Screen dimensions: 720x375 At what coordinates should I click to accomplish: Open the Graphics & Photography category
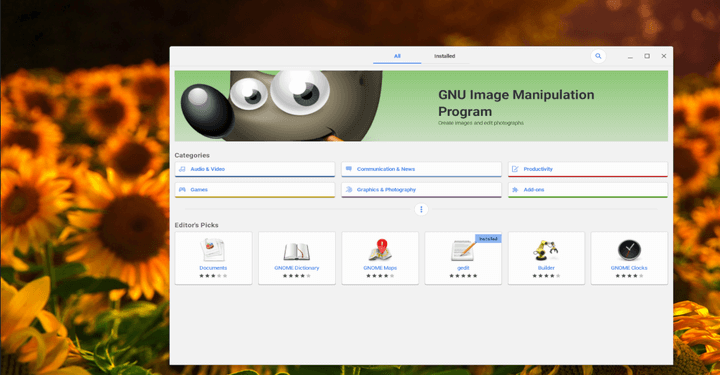(421, 190)
